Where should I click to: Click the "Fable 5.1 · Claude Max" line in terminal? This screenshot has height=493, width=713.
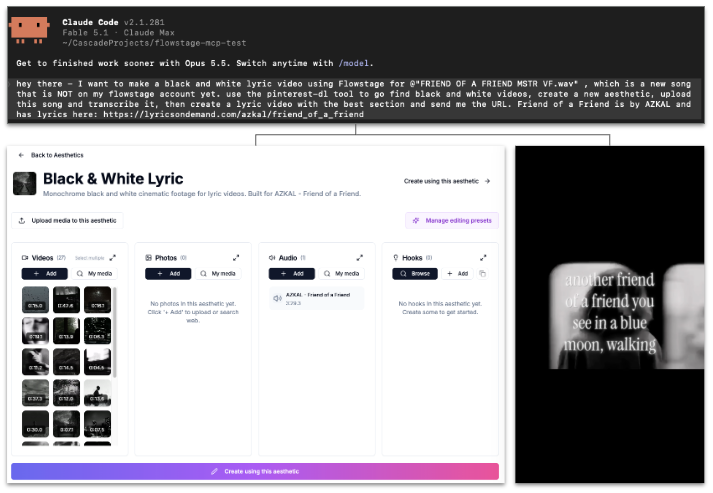click(x=118, y=33)
